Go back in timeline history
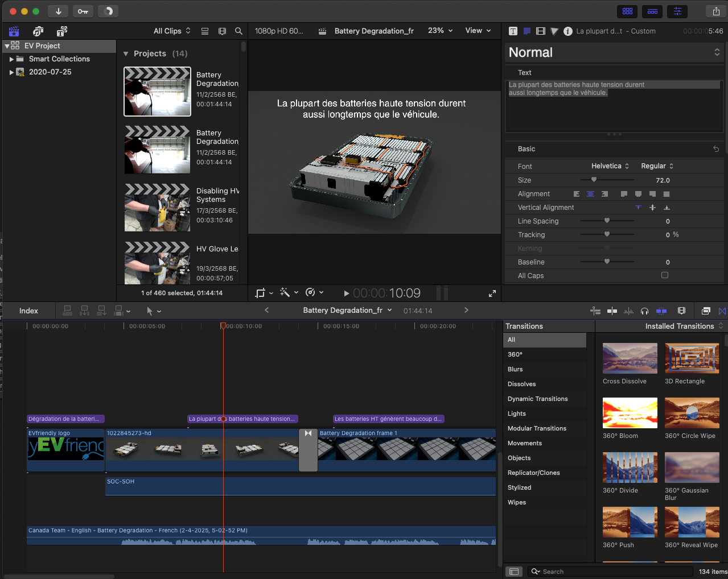Viewport: 728px width, 579px height. pyautogui.click(x=266, y=311)
